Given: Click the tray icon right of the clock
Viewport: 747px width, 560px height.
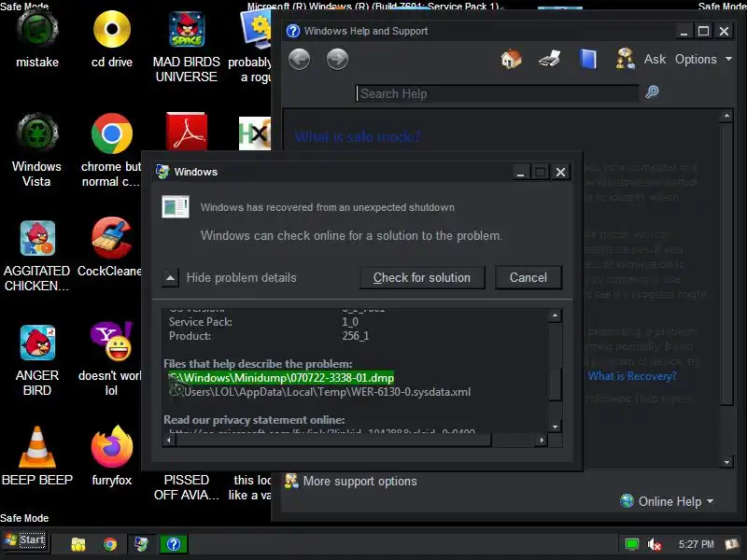Looking at the screenshot, I should [x=731, y=544].
